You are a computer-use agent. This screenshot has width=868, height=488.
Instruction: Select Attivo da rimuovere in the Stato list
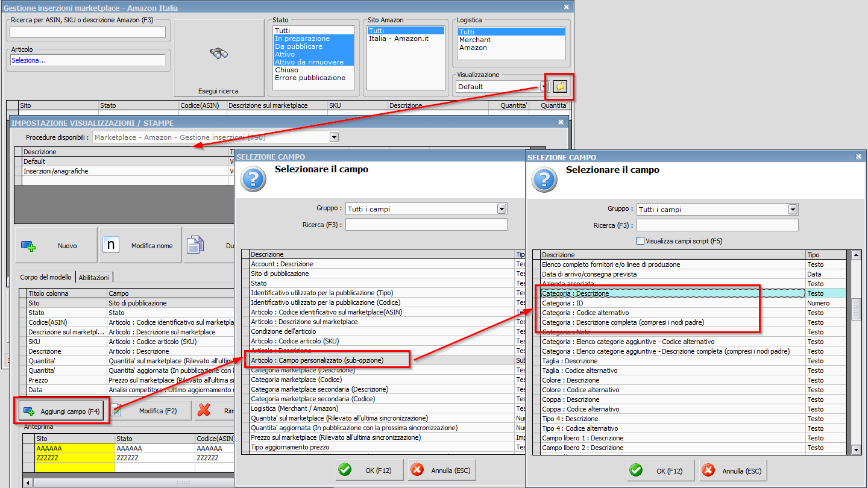point(313,62)
